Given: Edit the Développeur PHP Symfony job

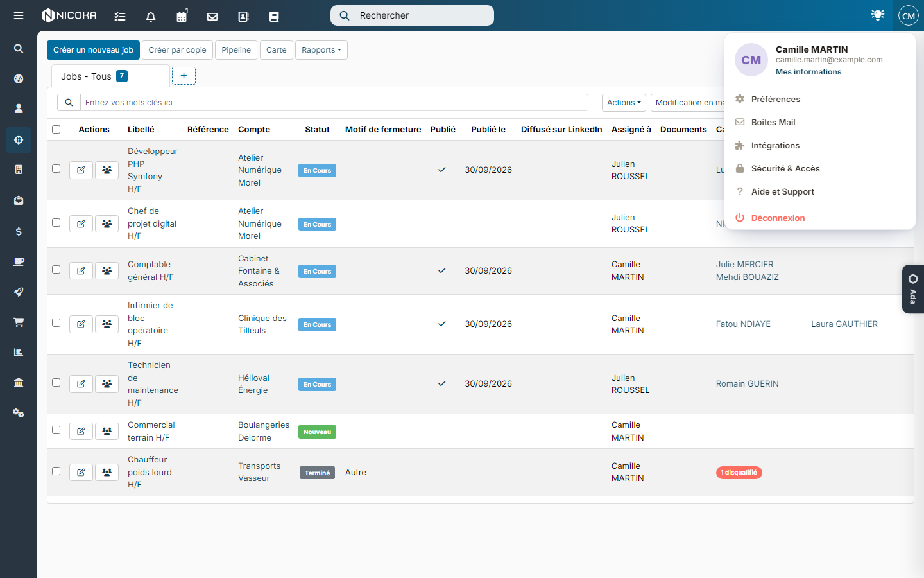Looking at the screenshot, I should point(81,170).
